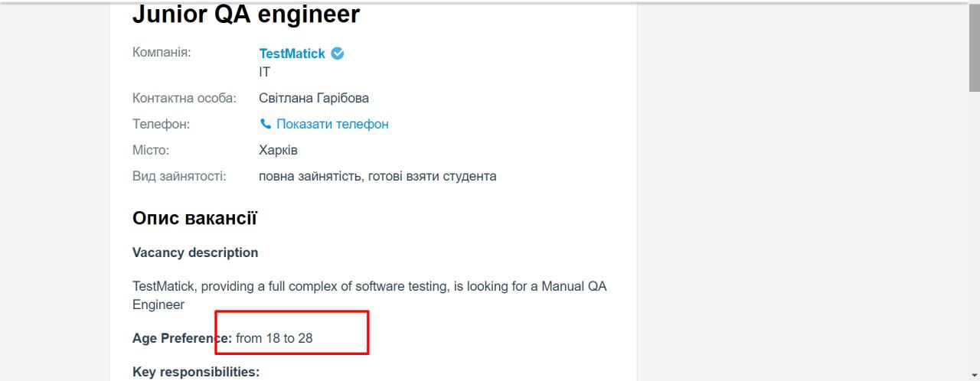Reveal number via Показати телефон link

click(x=332, y=124)
